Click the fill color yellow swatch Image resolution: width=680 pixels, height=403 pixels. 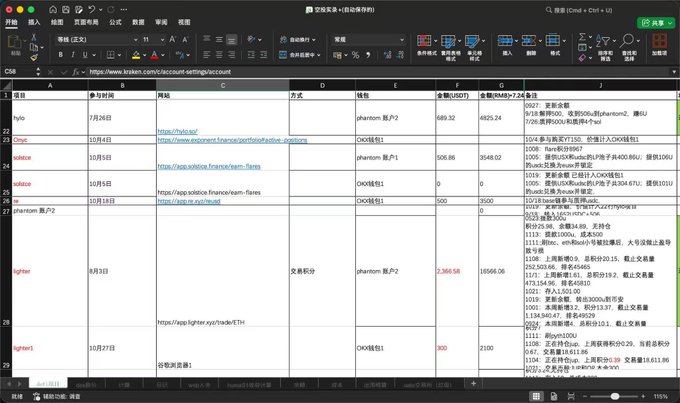136,55
